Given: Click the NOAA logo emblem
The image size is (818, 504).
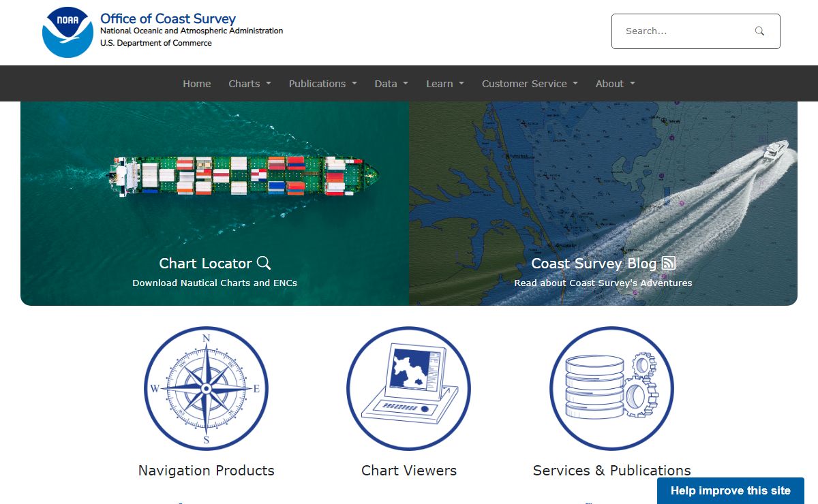Looking at the screenshot, I should click(67, 33).
